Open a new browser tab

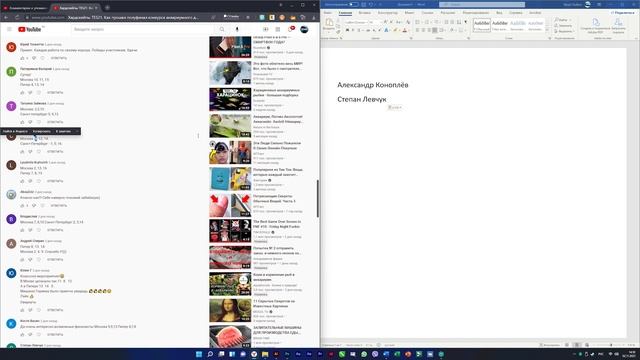107,7
